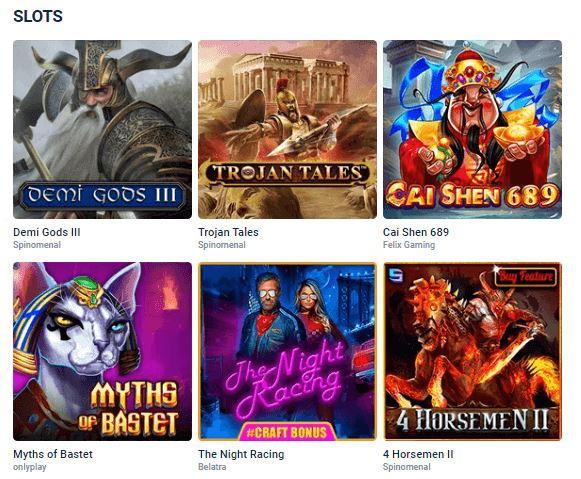581x479 pixels.
Task: Click the Demi Gods III title link
Action: [x=47, y=232]
